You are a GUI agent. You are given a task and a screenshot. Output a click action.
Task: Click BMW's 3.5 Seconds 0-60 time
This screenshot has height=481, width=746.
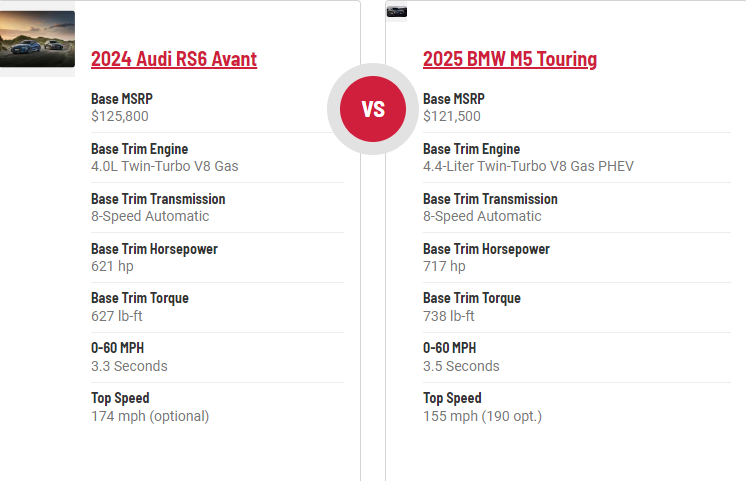[x=461, y=366]
